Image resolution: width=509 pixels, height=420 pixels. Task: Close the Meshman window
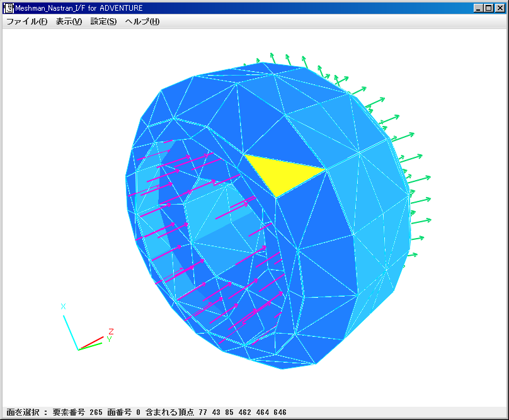(x=500, y=8)
